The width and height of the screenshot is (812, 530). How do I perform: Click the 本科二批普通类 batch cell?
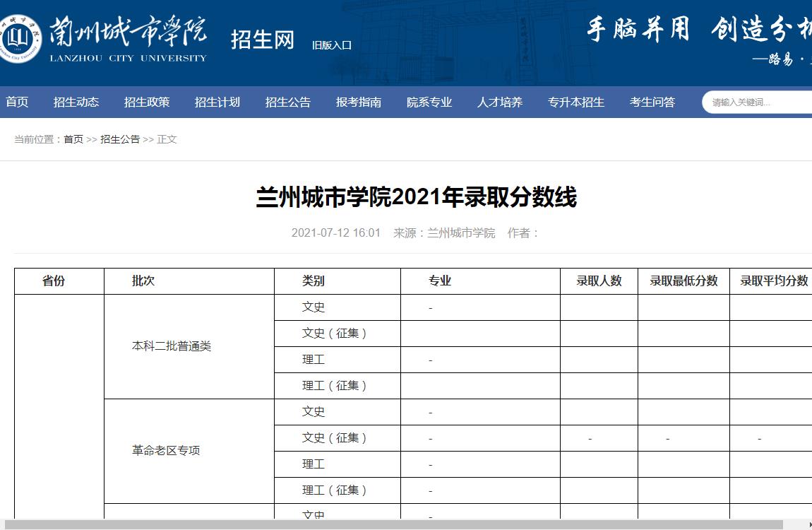pos(172,346)
